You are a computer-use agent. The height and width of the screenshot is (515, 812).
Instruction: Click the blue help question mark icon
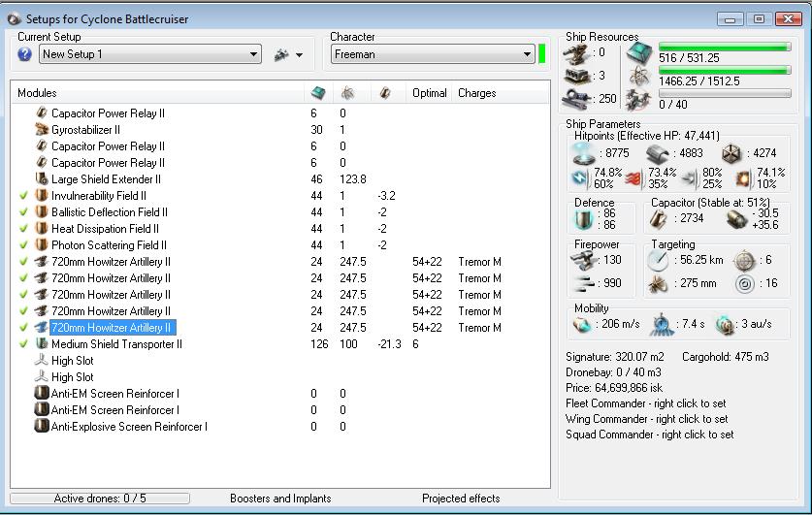pos(24,54)
